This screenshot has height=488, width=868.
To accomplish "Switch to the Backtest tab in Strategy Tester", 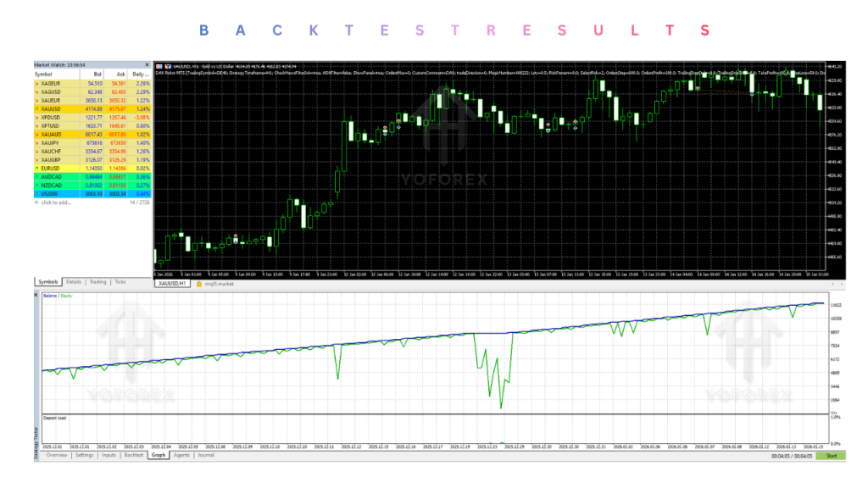I will point(133,455).
